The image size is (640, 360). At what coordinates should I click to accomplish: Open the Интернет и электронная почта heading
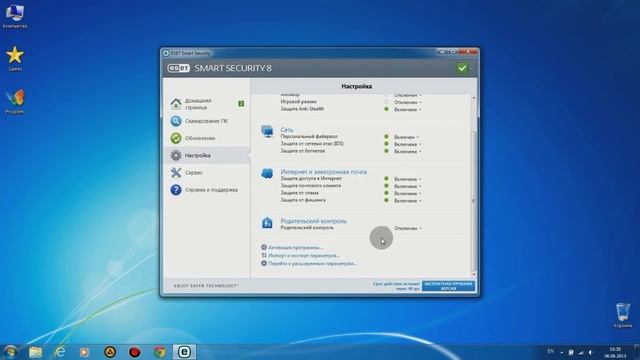click(x=323, y=172)
